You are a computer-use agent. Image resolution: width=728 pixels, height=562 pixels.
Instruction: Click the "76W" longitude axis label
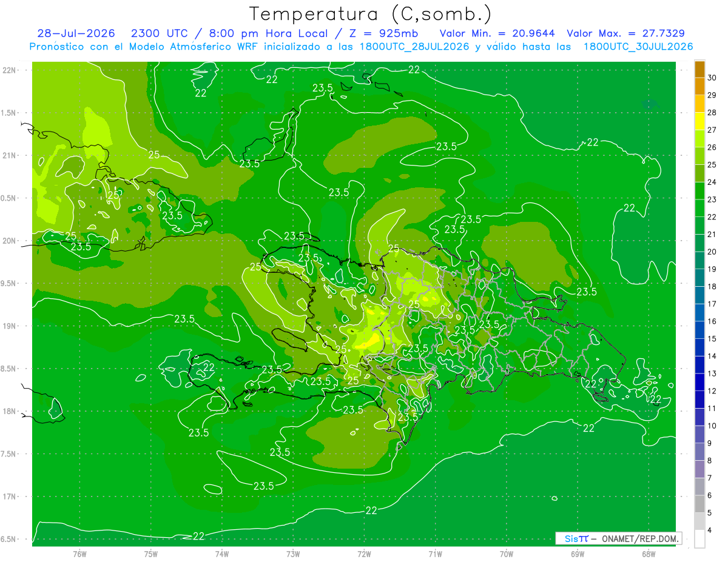point(79,554)
